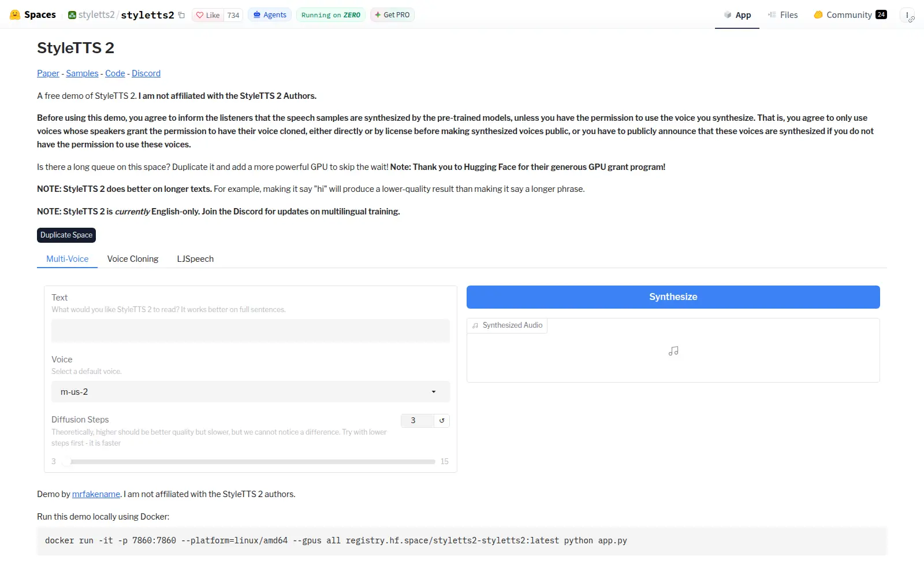
Task: Open the Files tab
Action: (x=783, y=15)
